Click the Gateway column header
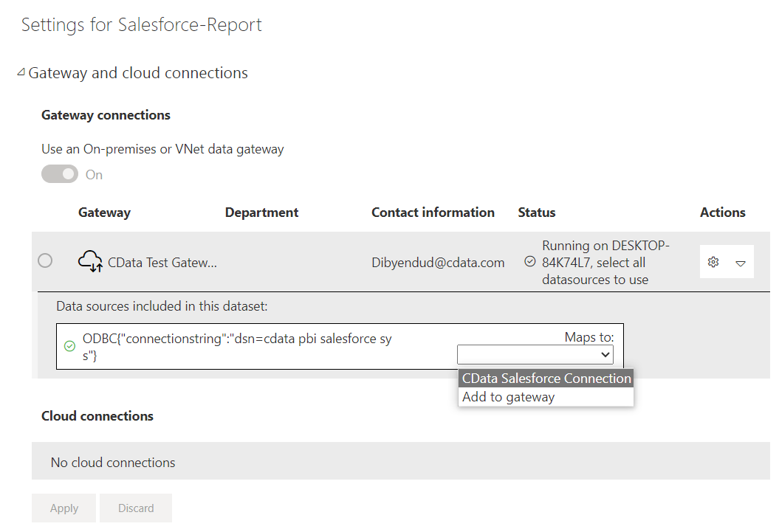This screenshot has width=779, height=532. pyautogui.click(x=104, y=213)
